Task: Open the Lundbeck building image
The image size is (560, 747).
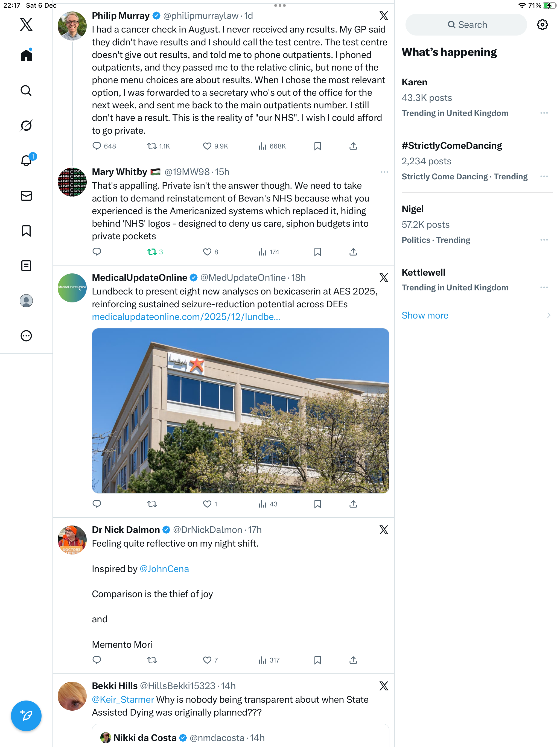Action: [240, 411]
